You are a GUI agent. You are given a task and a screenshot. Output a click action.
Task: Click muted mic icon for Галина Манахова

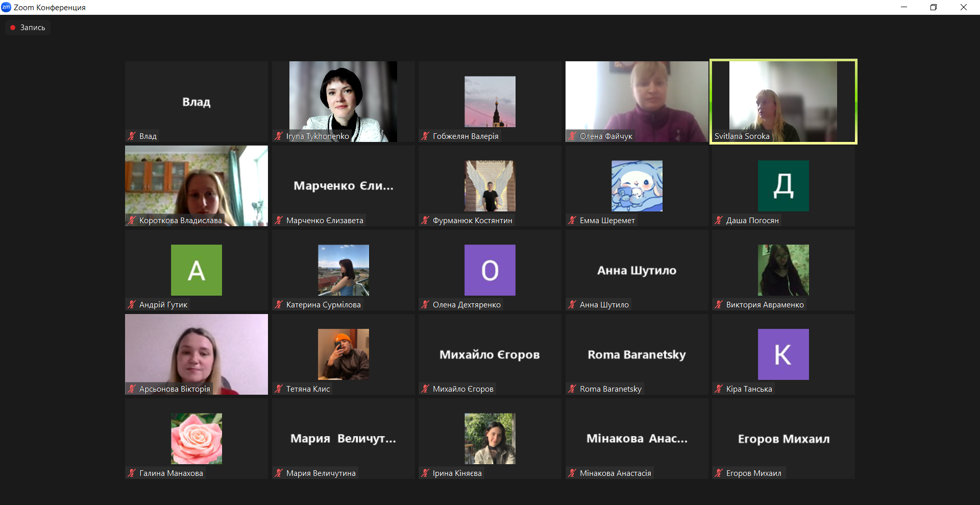[x=132, y=473]
